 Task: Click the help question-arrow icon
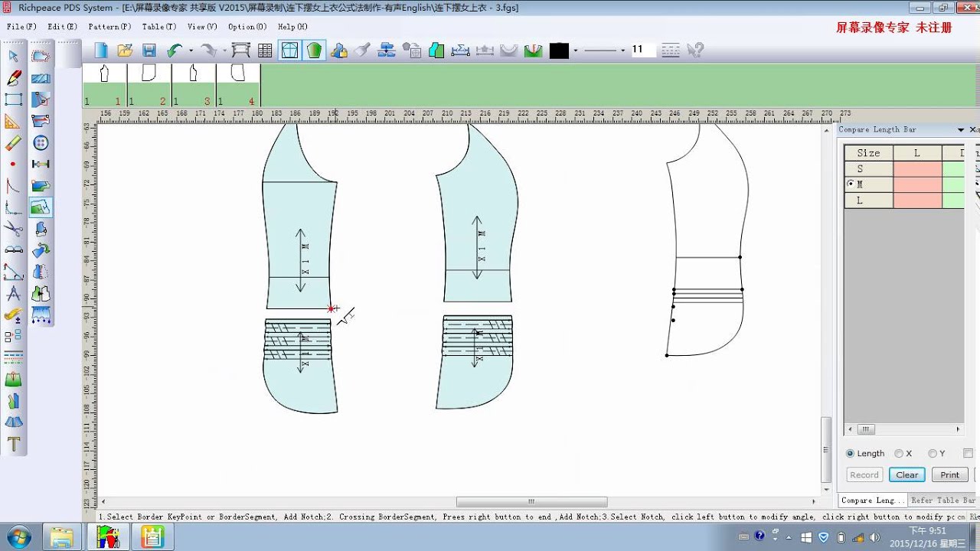pos(695,51)
